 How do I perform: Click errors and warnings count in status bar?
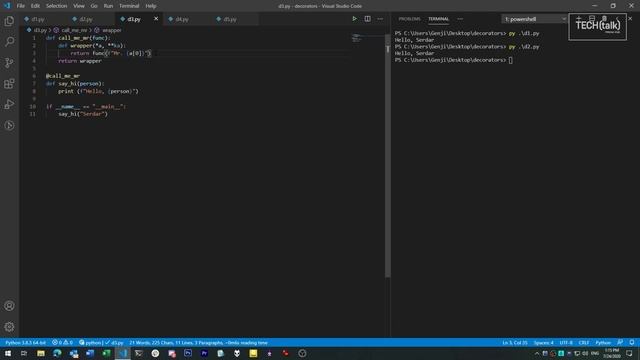(62, 342)
